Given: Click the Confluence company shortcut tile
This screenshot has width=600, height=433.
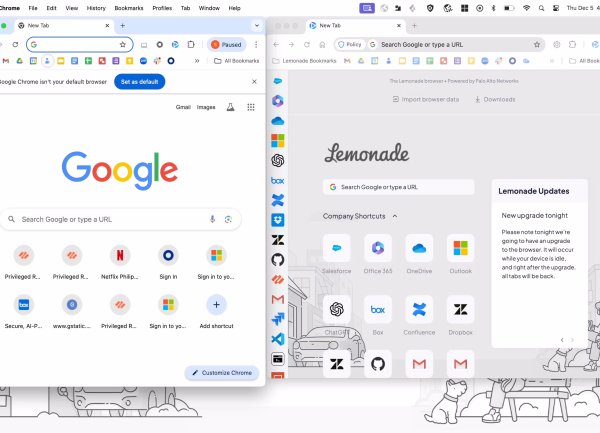Looking at the screenshot, I should [x=419, y=309].
